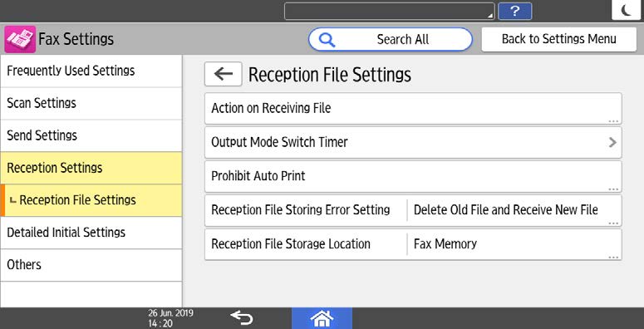Click the help question mark button
644x329 pixels.
(515, 11)
